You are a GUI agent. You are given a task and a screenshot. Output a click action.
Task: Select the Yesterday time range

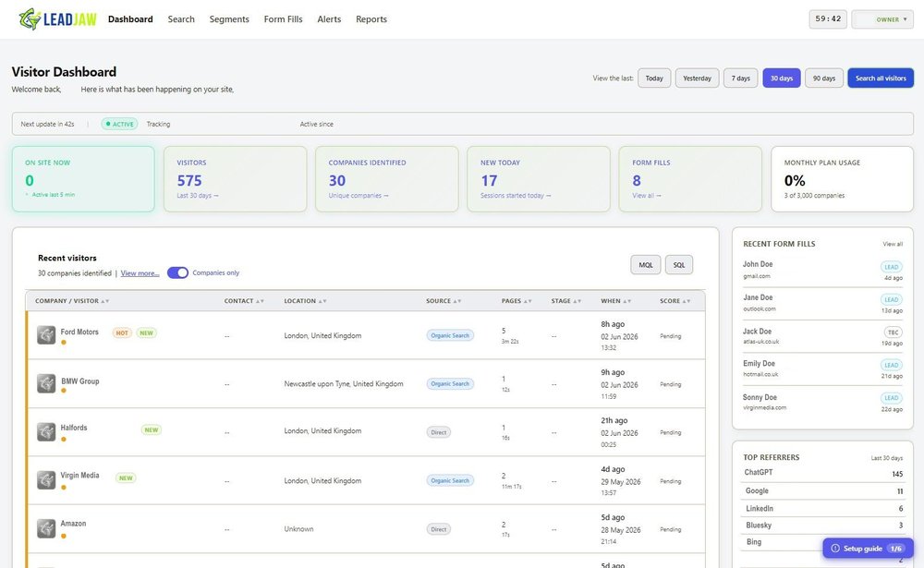697,79
